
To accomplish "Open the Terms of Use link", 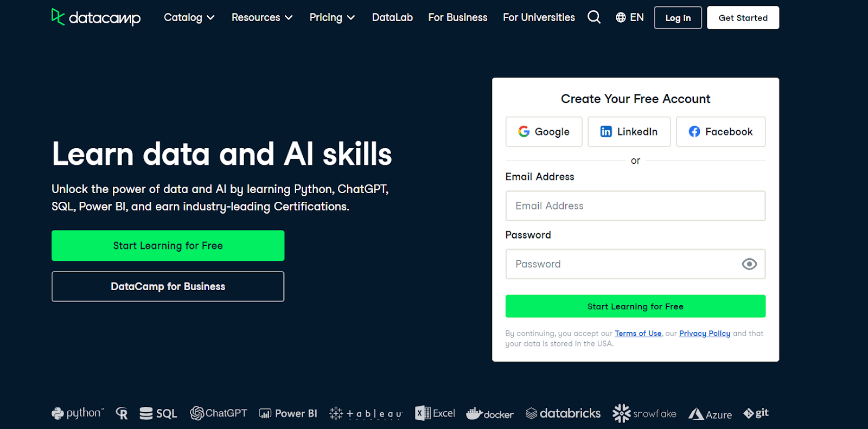I will (x=638, y=334).
